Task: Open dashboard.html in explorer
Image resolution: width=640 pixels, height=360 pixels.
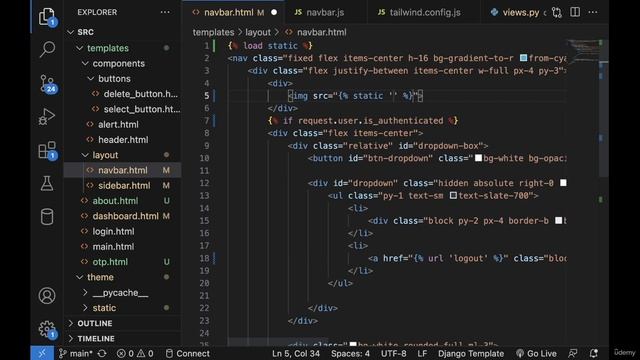Action: (122, 216)
